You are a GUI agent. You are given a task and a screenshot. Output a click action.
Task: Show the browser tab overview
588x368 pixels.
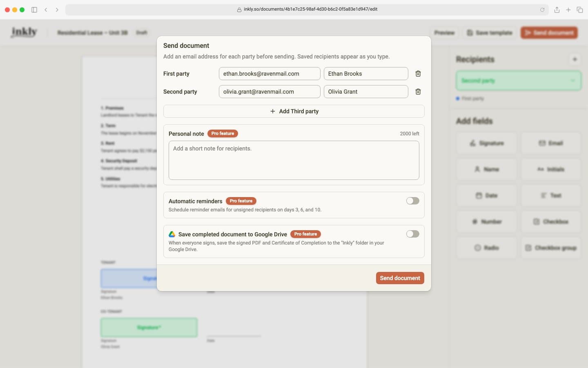click(x=580, y=10)
